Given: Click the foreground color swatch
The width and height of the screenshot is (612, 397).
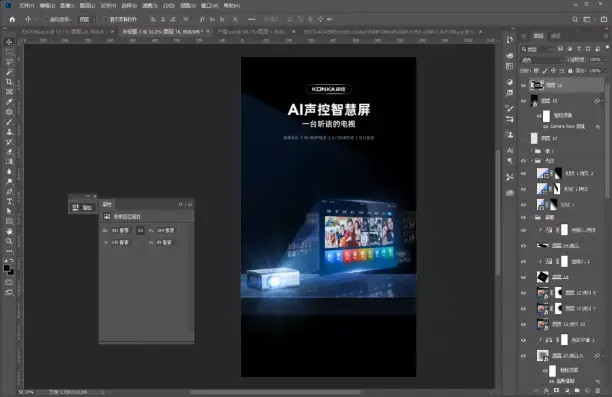Looking at the screenshot, I should click(x=7, y=268).
